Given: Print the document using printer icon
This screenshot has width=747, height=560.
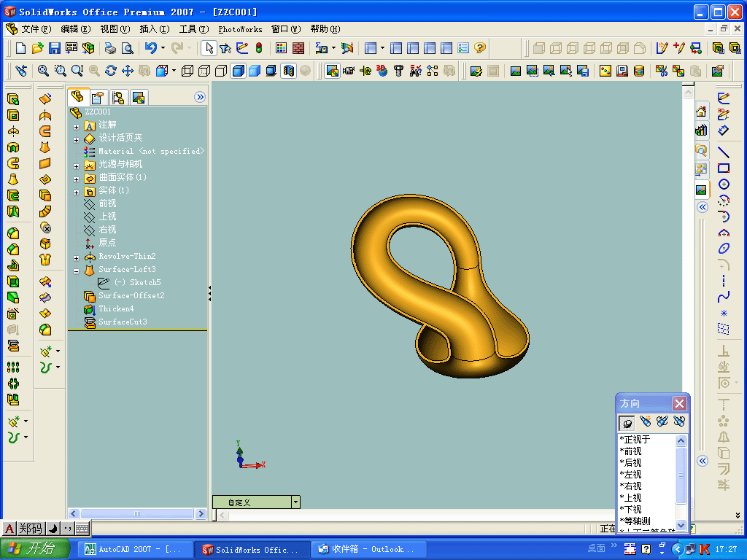Looking at the screenshot, I should tap(110, 48).
